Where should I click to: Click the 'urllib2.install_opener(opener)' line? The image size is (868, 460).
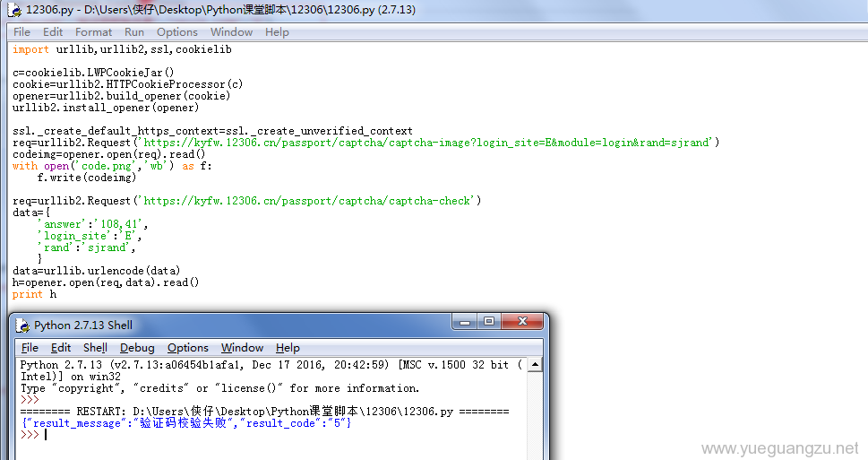point(105,108)
